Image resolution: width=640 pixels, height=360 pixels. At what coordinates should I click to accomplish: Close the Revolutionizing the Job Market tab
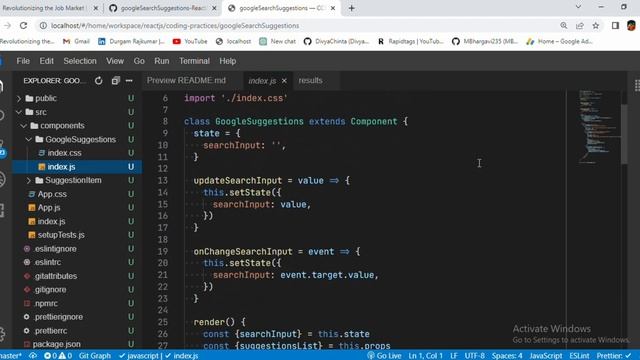(96, 8)
